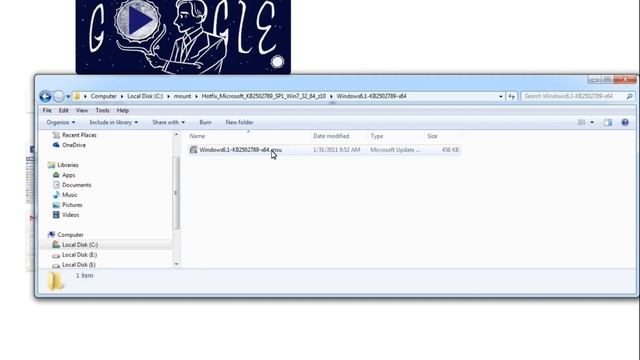Click the folder icon in the details pane
640x360 pixels.
[x=56, y=281]
